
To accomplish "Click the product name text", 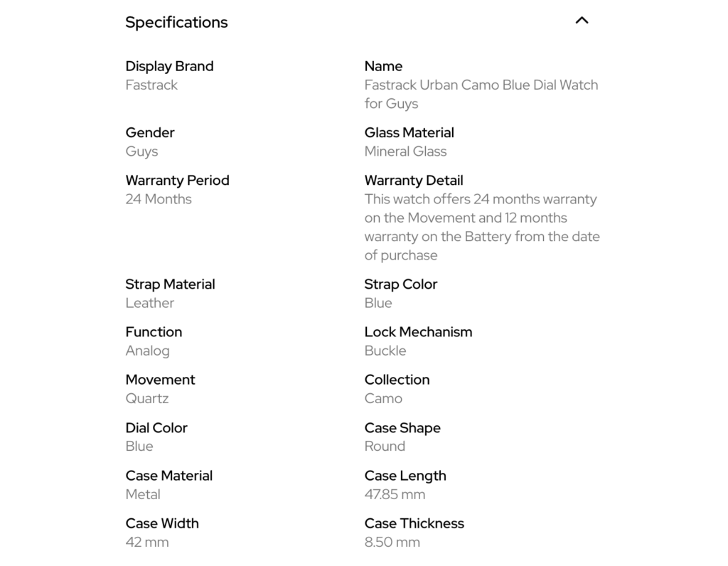I will (x=481, y=94).
